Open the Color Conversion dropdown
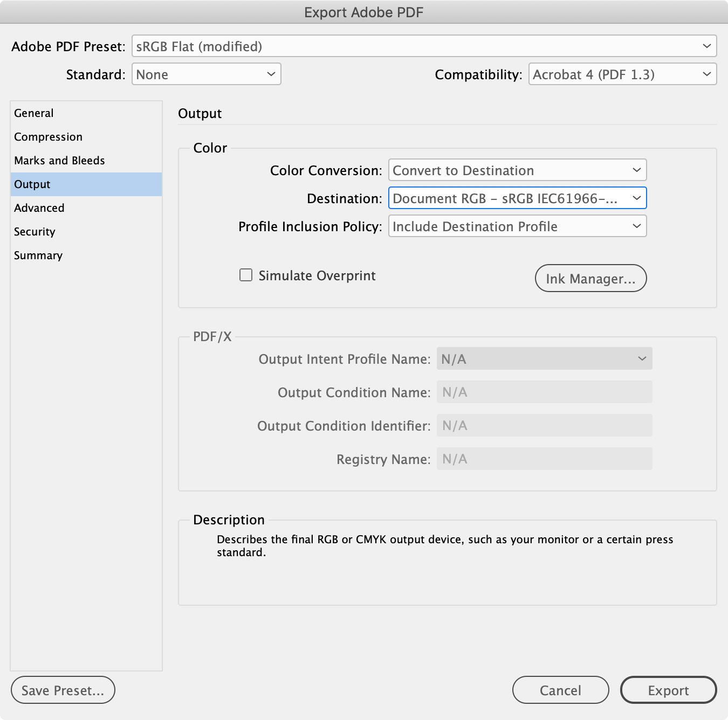Image resolution: width=728 pixels, height=720 pixels. (x=516, y=170)
